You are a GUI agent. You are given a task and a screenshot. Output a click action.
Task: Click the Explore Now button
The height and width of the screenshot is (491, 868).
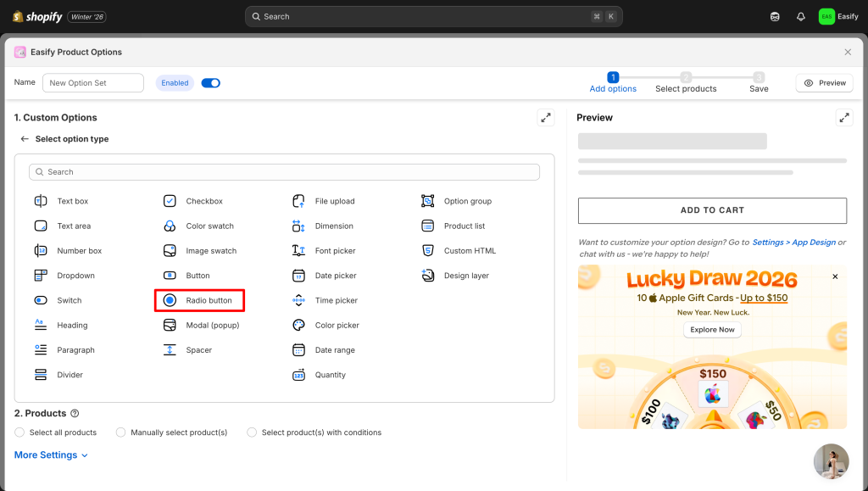(x=712, y=330)
